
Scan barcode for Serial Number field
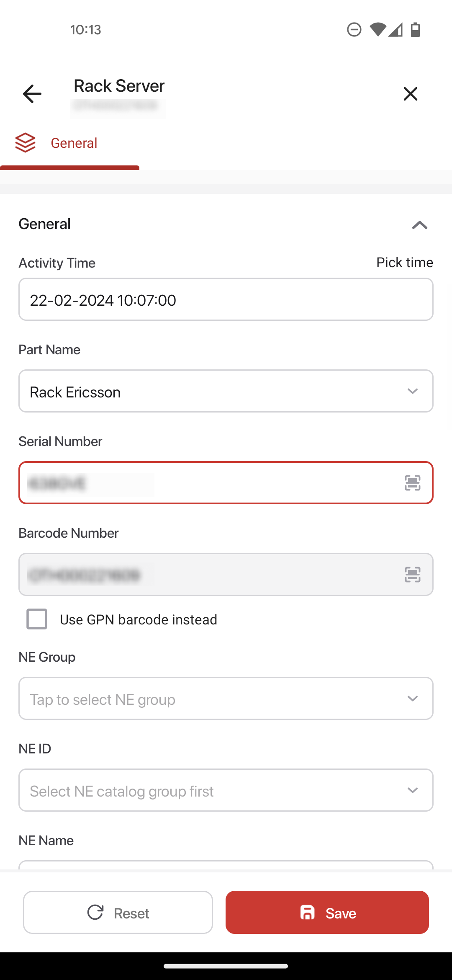pos(413,483)
